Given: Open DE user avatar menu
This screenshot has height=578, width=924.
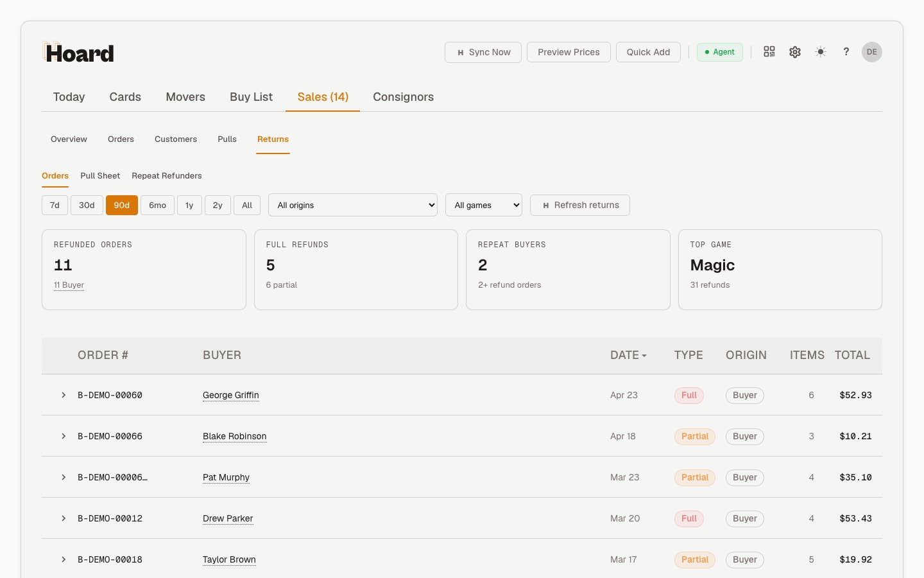Looking at the screenshot, I should coord(871,52).
